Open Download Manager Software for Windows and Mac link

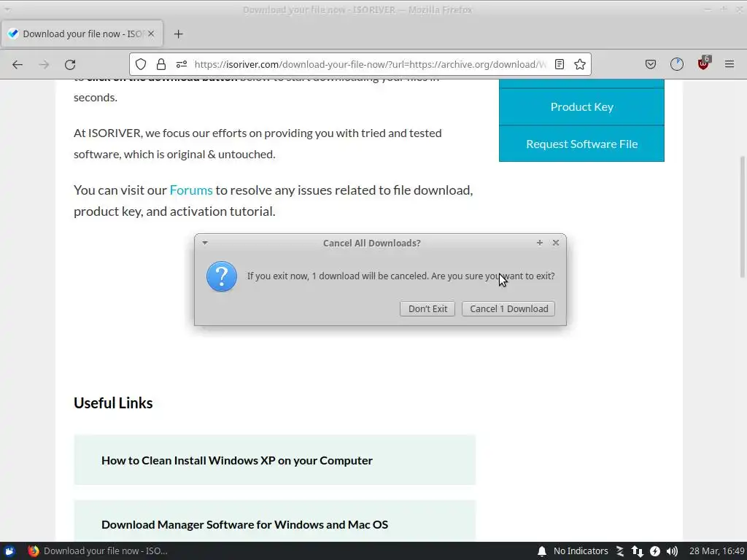click(244, 524)
